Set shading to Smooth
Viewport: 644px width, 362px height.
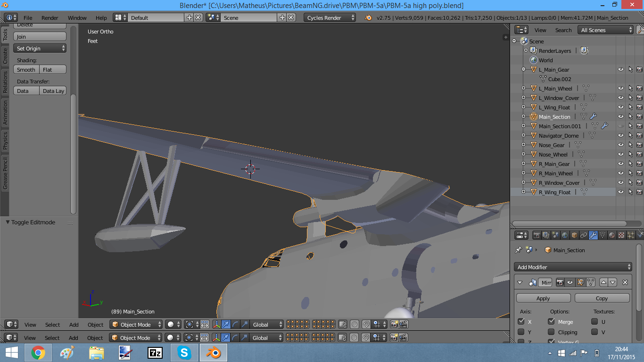pos(26,69)
